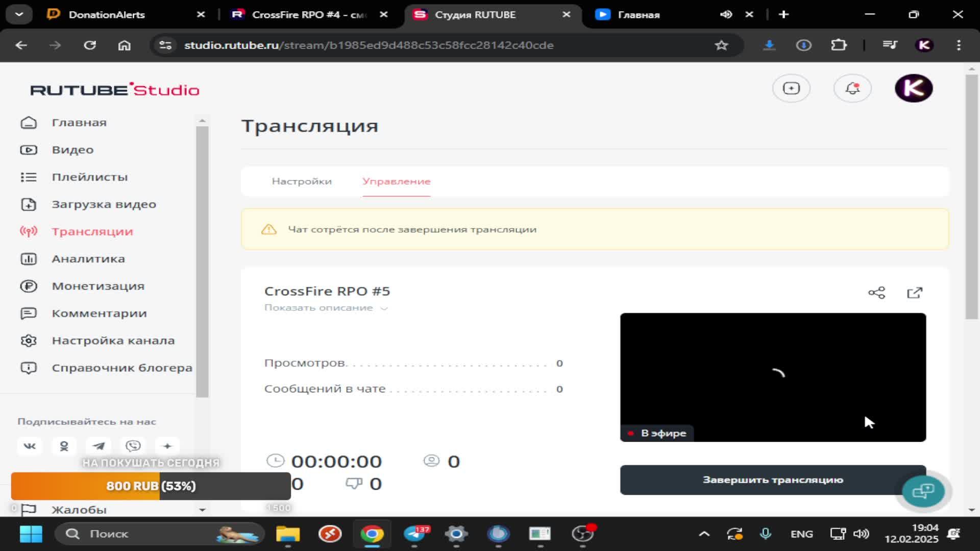This screenshot has width=980, height=551.
Task: Open the support chat bubble button
Action: [x=923, y=491]
